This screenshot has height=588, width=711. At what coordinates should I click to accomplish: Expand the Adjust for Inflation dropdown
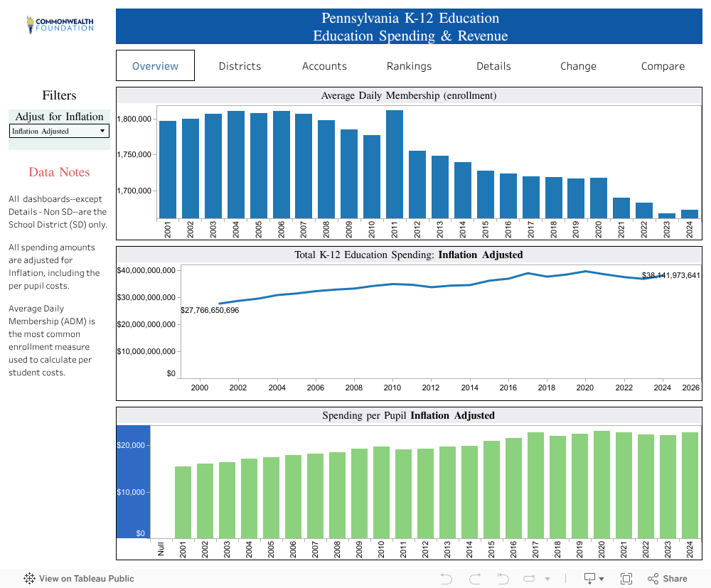[x=59, y=131]
